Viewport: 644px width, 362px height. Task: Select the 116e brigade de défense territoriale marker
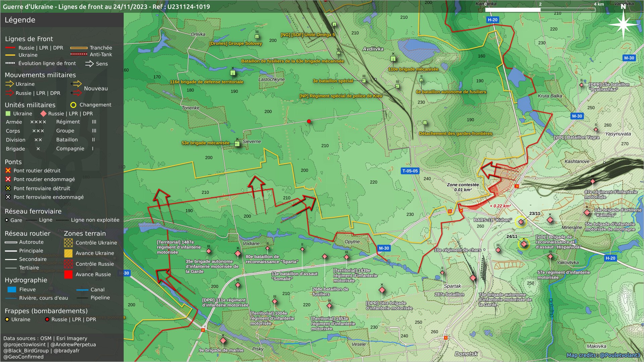pos(233,73)
